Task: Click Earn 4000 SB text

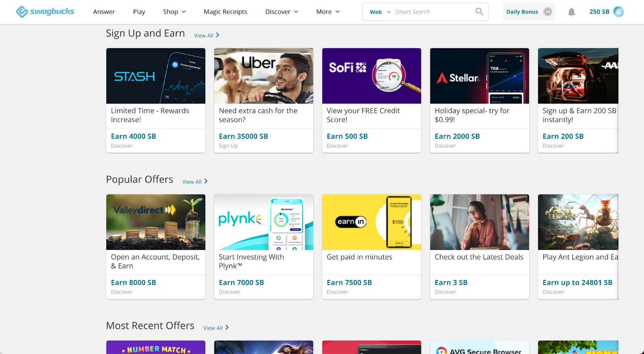Action: coord(133,136)
